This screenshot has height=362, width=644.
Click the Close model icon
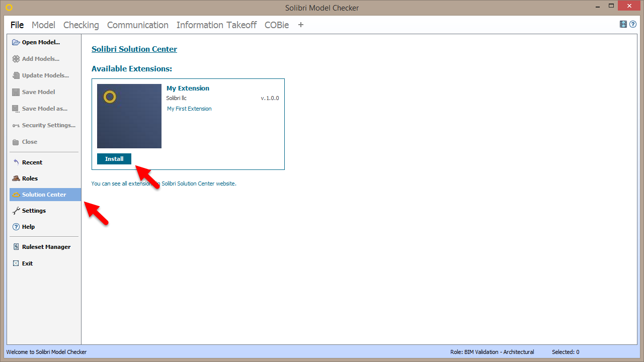[x=15, y=142]
